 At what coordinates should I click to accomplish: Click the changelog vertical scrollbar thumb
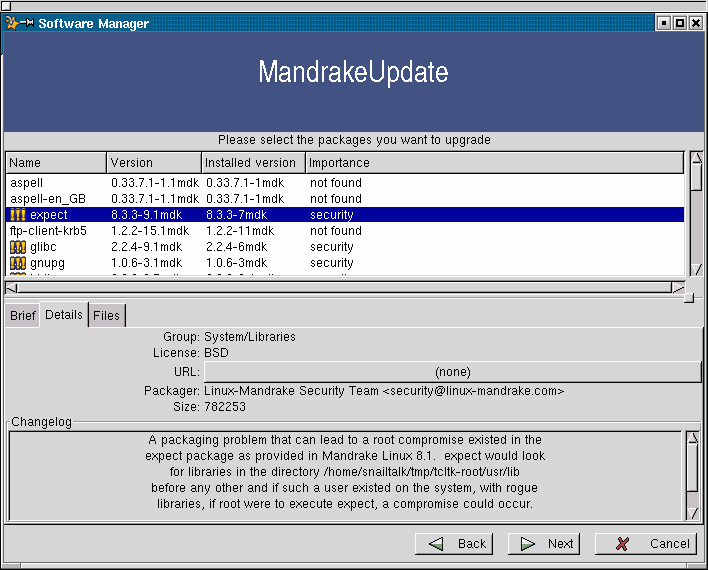coord(693,467)
